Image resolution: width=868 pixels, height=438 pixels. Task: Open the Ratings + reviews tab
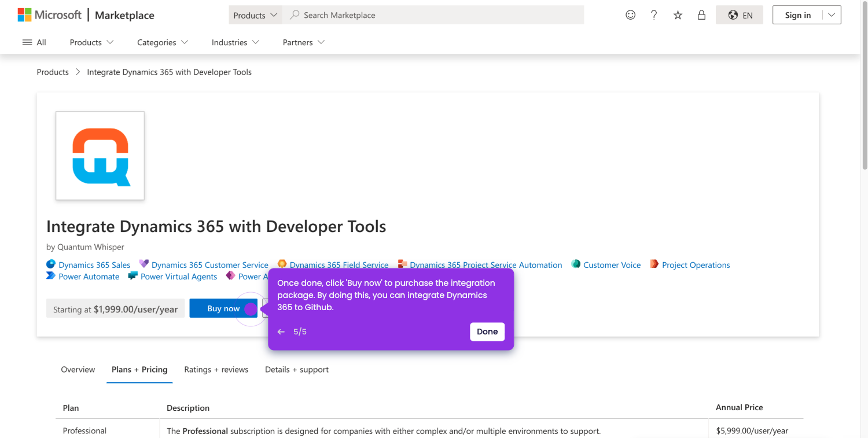tap(216, 369)
